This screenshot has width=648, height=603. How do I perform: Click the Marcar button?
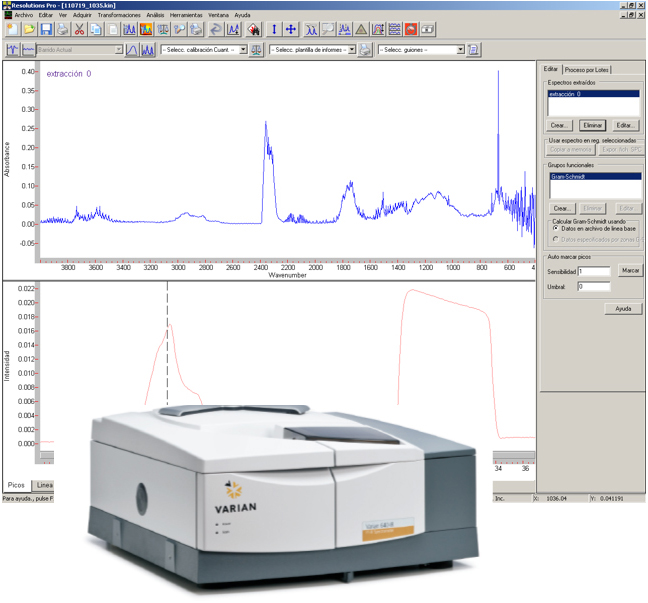click(630, 270)
